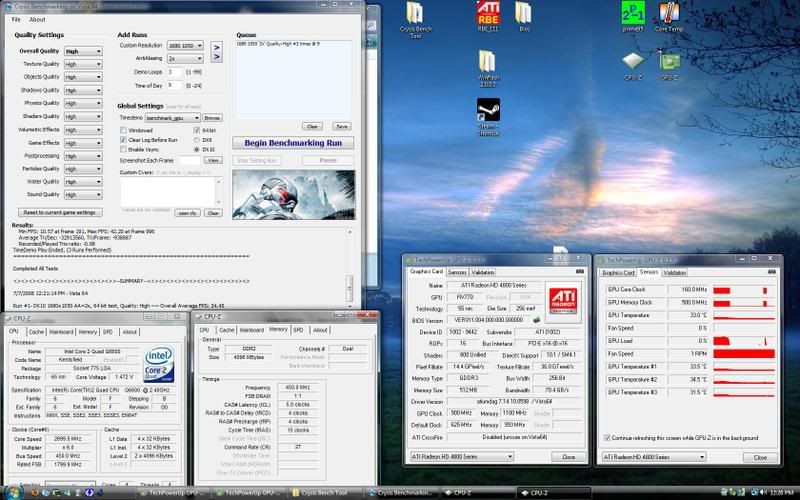The image size is (800, 500).
Task: Open the Timedemo benchmark_gpu dropdown
Action: pos(172,118)
